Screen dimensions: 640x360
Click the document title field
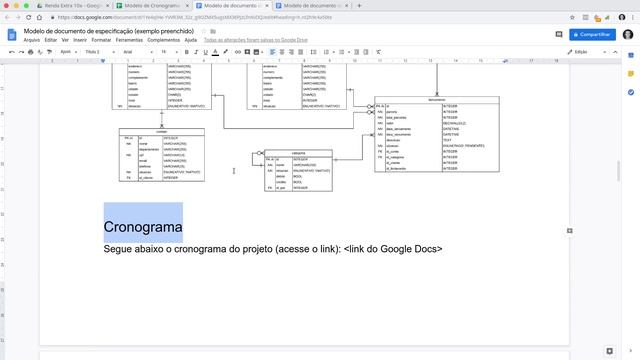click(109, 31)
